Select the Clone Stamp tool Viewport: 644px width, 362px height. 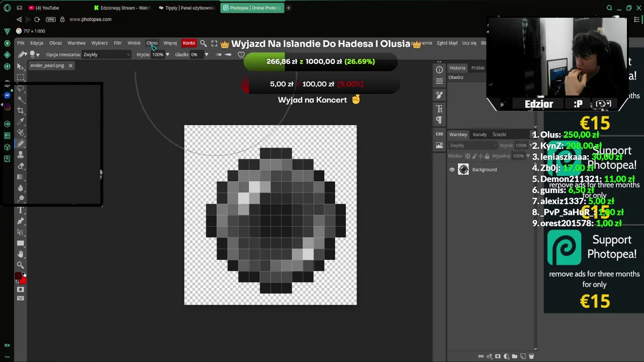21,154
